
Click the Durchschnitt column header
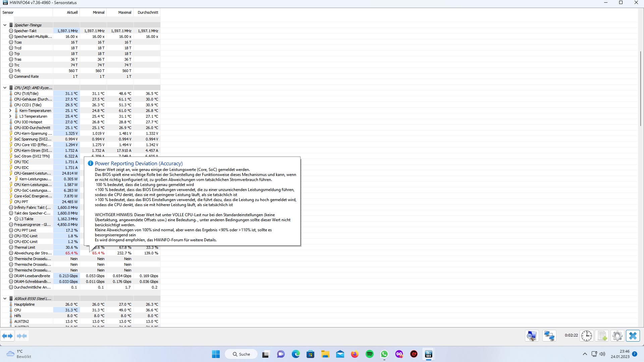point(148,12)
